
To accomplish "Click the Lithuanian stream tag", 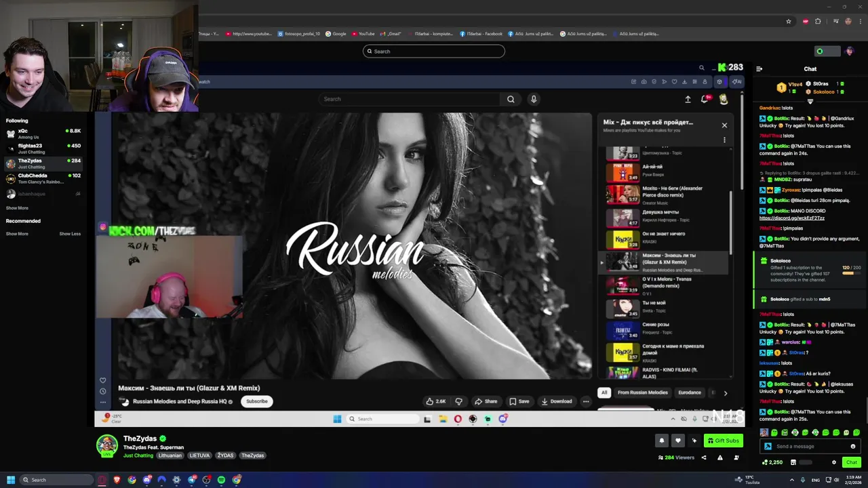I will [170, 455].
